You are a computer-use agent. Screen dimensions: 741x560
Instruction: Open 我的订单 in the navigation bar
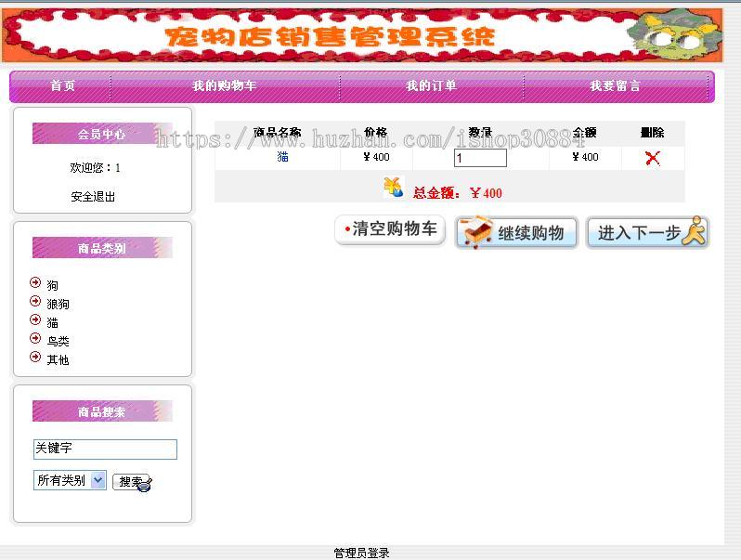coord(431,85)
